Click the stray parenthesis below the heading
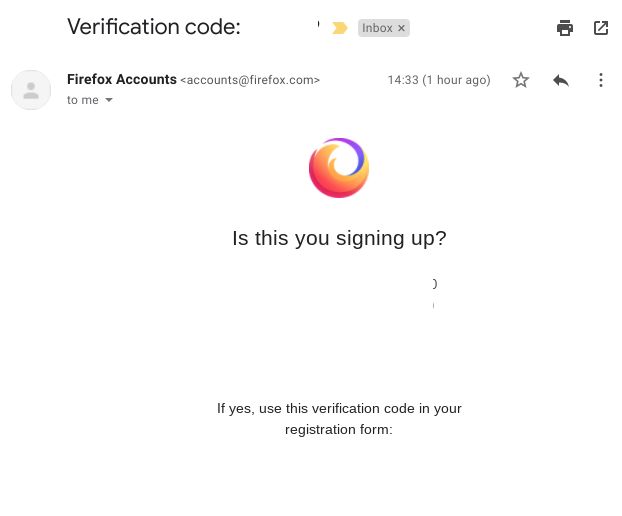The width and height of the screenshot is (622, 516). tap(435, 284)
